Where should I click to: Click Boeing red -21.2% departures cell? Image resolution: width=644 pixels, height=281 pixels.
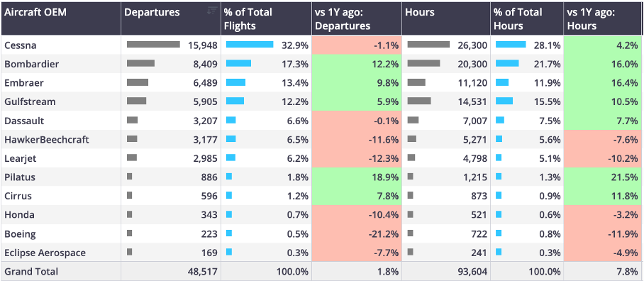pyautogui.click(x=357, y=233)
